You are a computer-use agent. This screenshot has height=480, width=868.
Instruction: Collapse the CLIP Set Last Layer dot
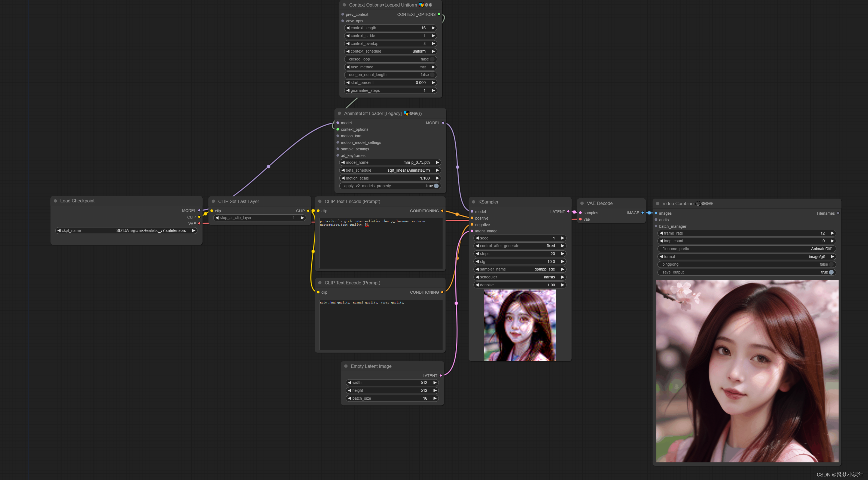(x=213, y=201)
